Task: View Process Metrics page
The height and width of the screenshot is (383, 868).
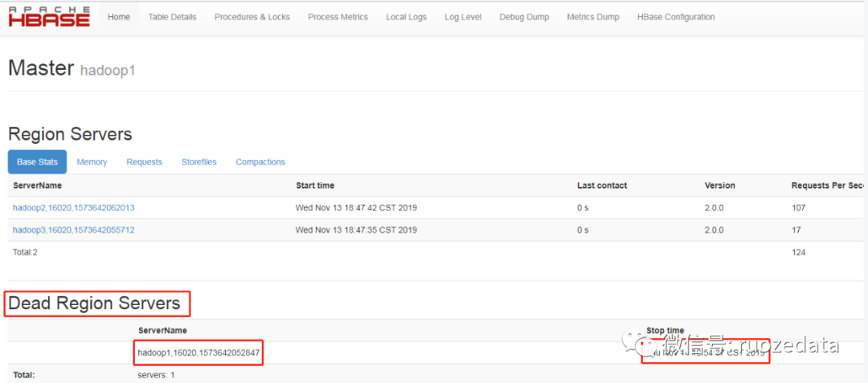Action: coord(338,17)
